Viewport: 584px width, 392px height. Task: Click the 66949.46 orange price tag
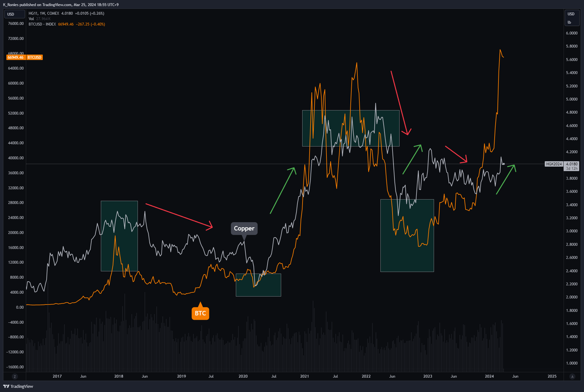pos(16,57)
